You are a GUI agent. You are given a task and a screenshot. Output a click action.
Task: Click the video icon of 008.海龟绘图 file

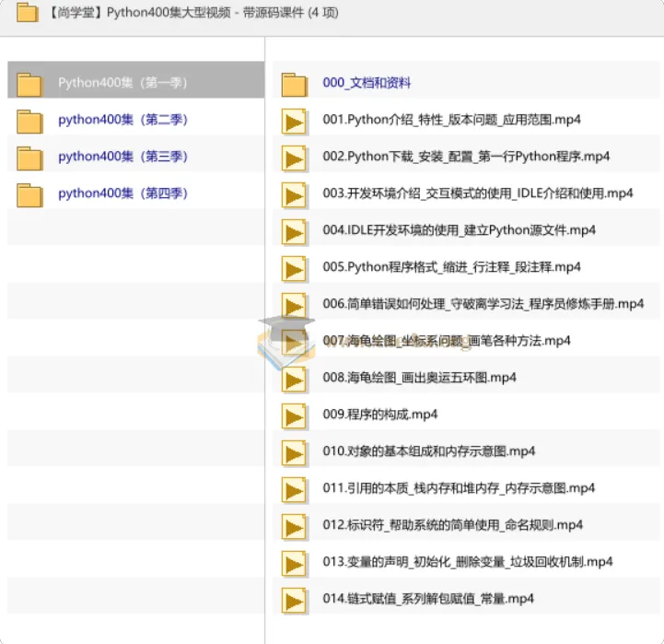point(295,381)
